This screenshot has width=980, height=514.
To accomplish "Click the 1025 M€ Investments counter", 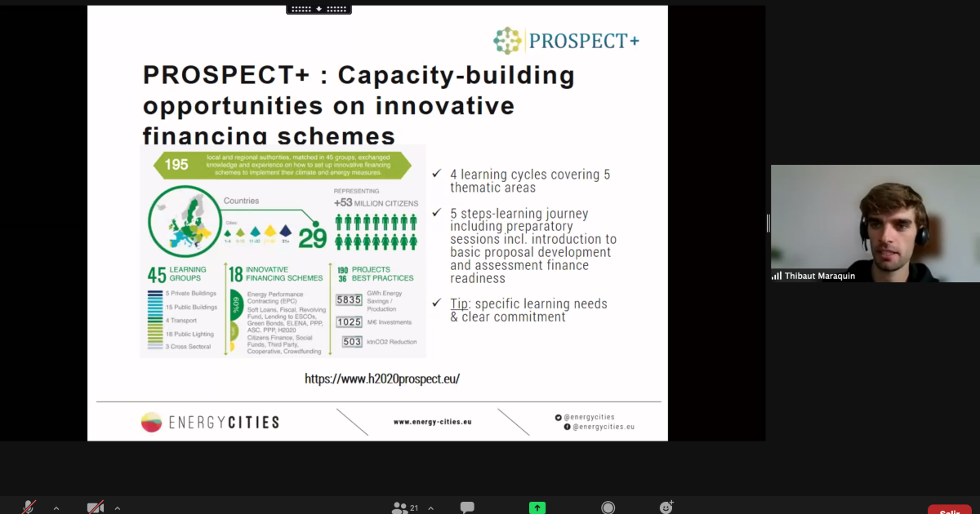I will tap(350, 322).
